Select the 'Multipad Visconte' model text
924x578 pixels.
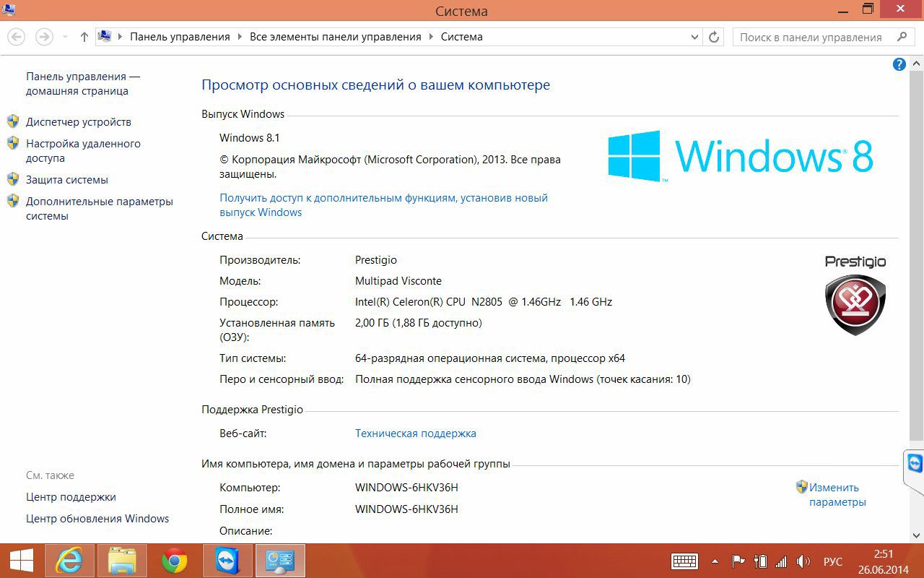(x=398, y=281)
